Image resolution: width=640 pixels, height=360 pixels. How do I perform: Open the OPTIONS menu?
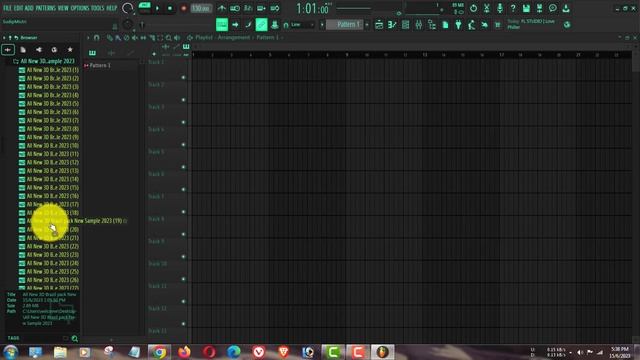80,8
